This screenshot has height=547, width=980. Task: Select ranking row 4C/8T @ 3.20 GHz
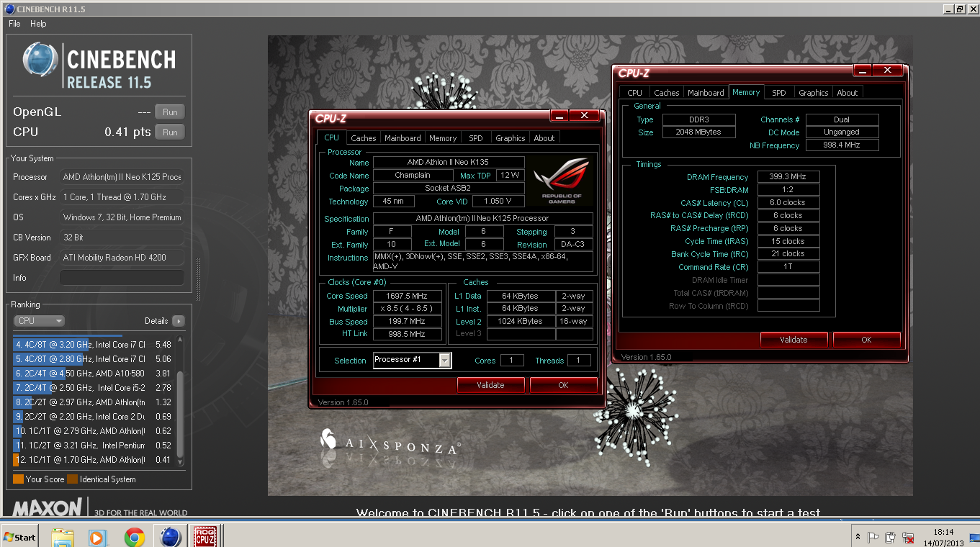[x=94, y=345]
